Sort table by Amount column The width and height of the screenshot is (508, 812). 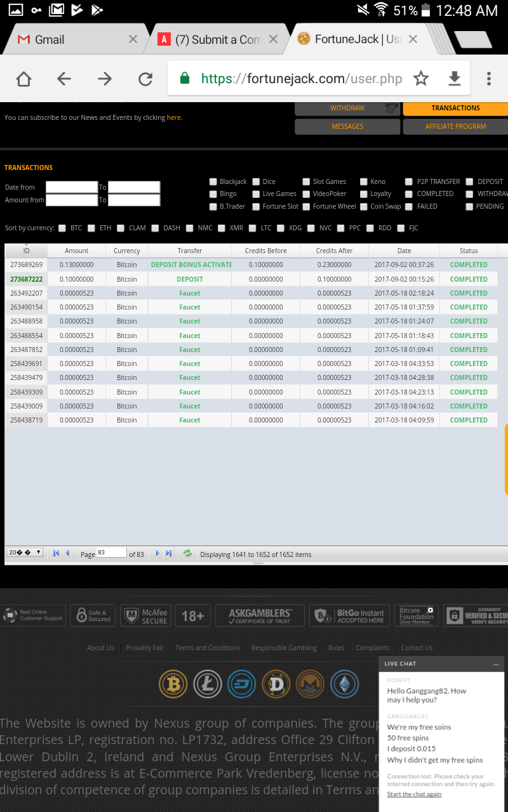click(77, 251)
